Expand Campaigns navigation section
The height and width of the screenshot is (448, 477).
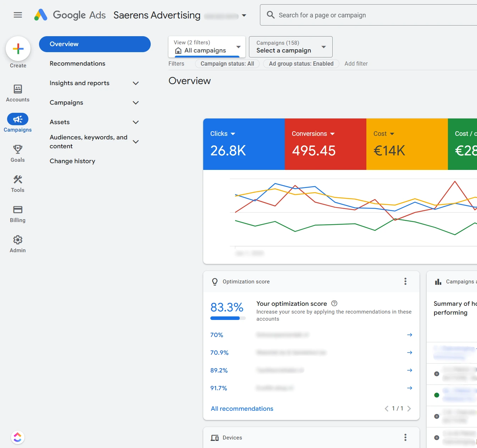click(x=135, y=103)
